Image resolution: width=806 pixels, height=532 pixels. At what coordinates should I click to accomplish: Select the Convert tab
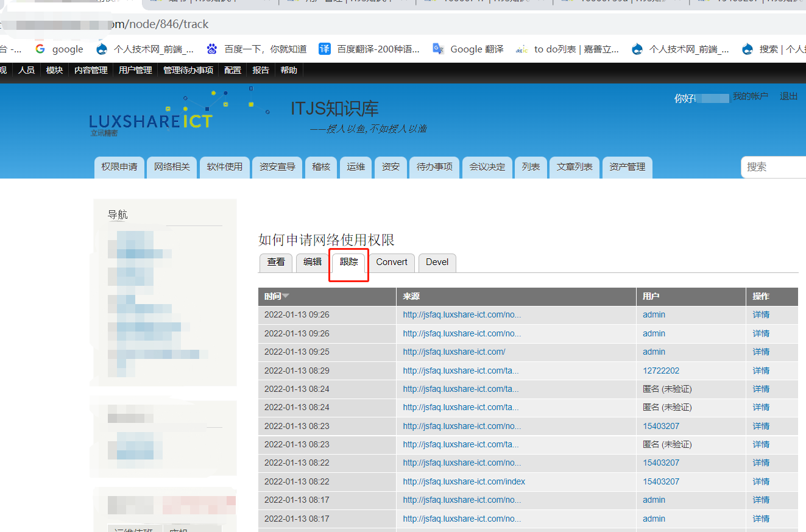pos(392,262)
